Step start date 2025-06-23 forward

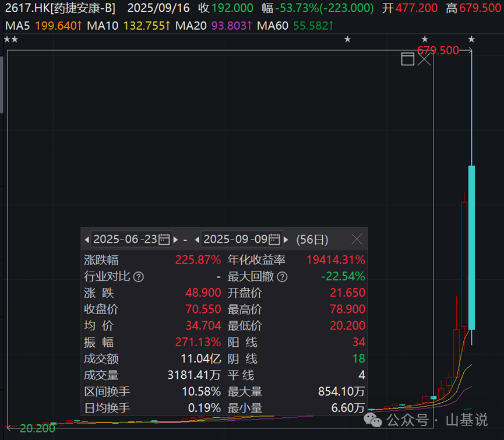coord(176,240)
